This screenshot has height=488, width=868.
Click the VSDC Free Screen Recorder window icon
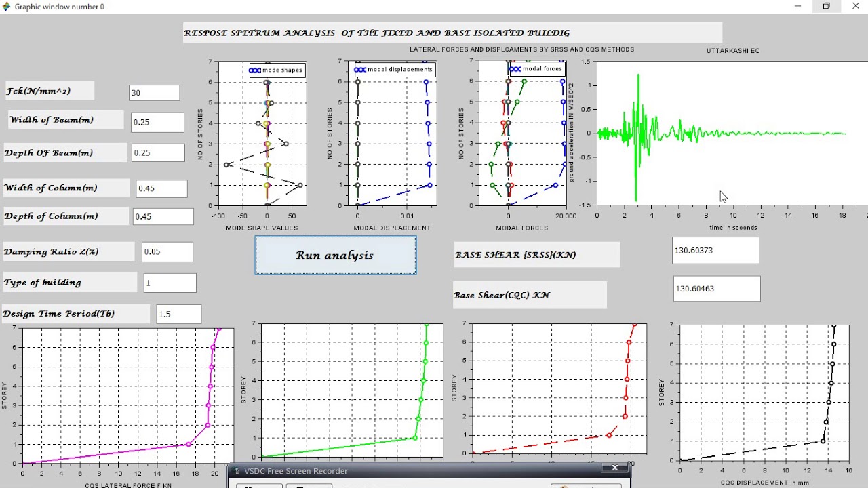[x=237, y=471]
